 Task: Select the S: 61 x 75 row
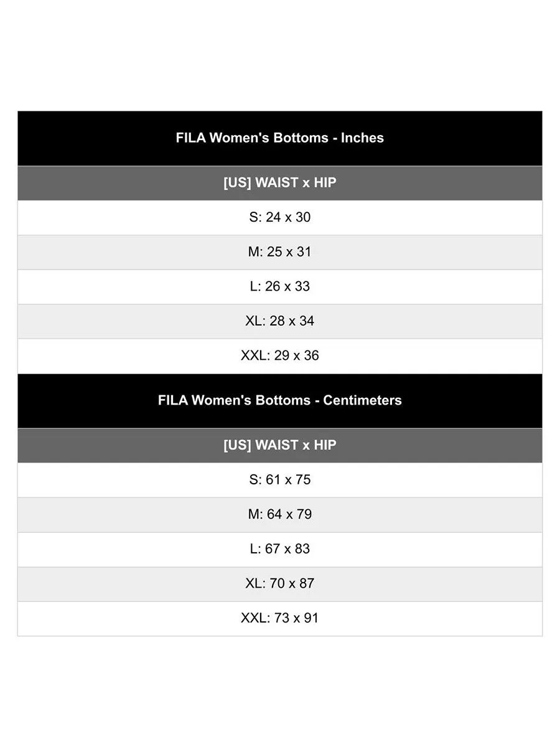[x=279, y=480]
